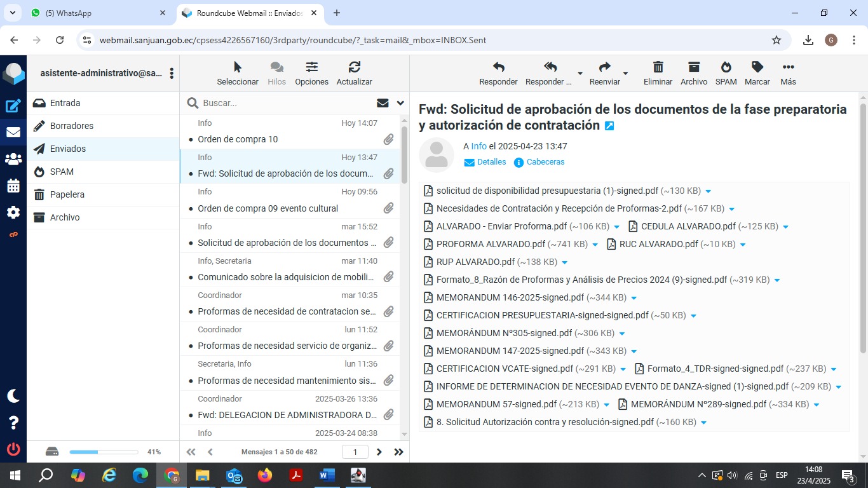Toggle unread filter envelope in search bar
The height and width of the screenshot is (488, 868).
tap(383, 103)
